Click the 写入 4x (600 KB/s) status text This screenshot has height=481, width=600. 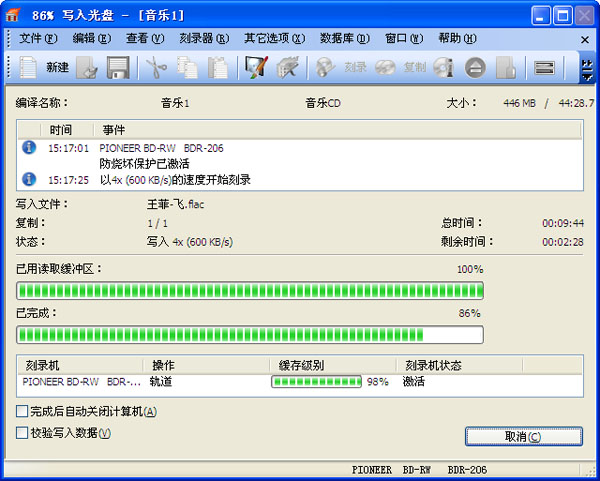tap(190, 242)
